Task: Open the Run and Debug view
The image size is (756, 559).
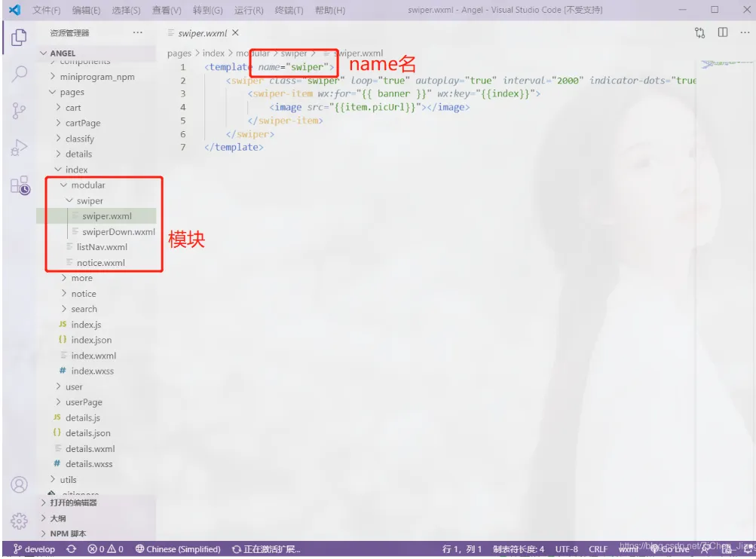Action: click(x=19, y=148)
